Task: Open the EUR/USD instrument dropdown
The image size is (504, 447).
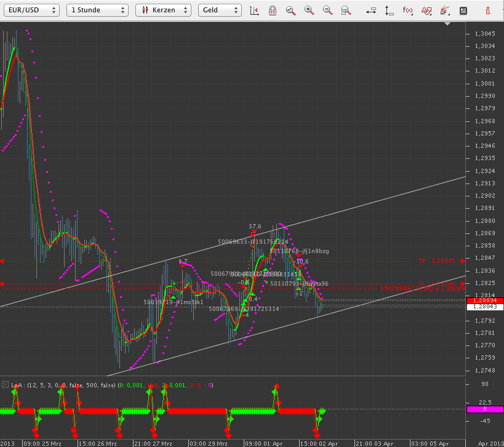Action: 31,10
